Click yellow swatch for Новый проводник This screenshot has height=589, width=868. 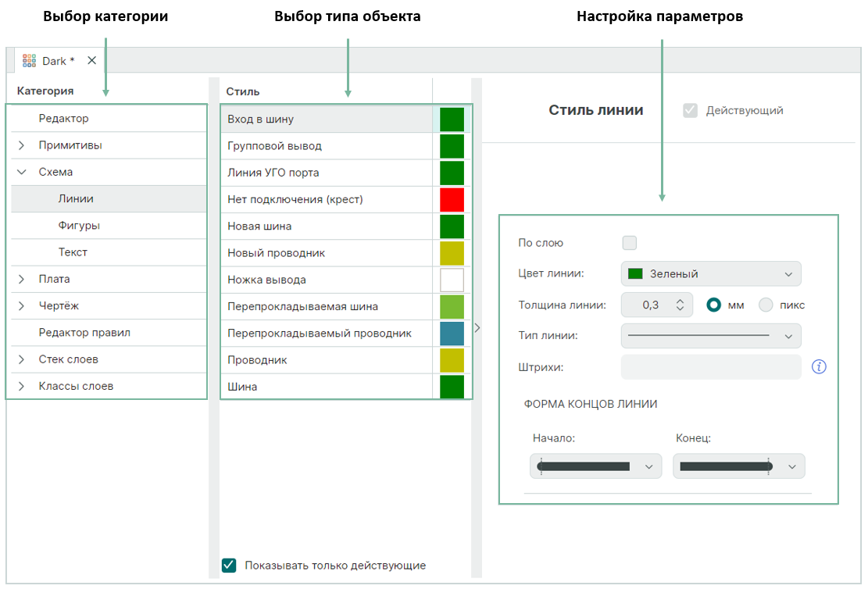[452, 253]
